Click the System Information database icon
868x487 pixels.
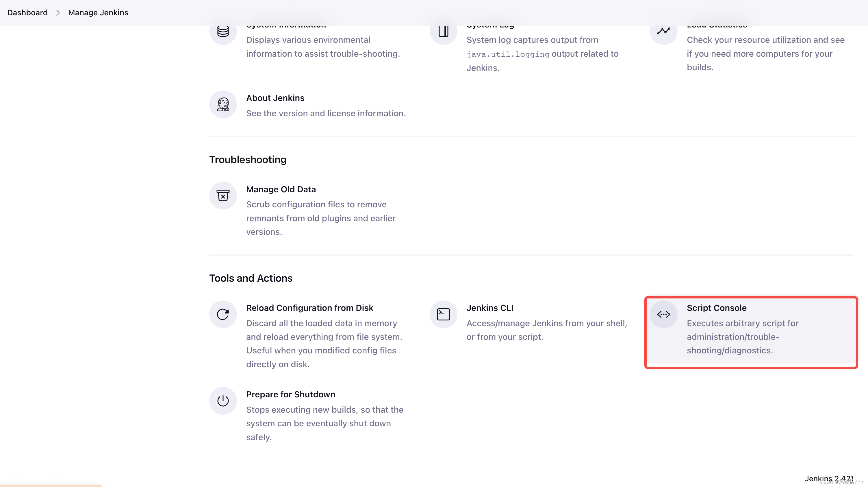223,31
